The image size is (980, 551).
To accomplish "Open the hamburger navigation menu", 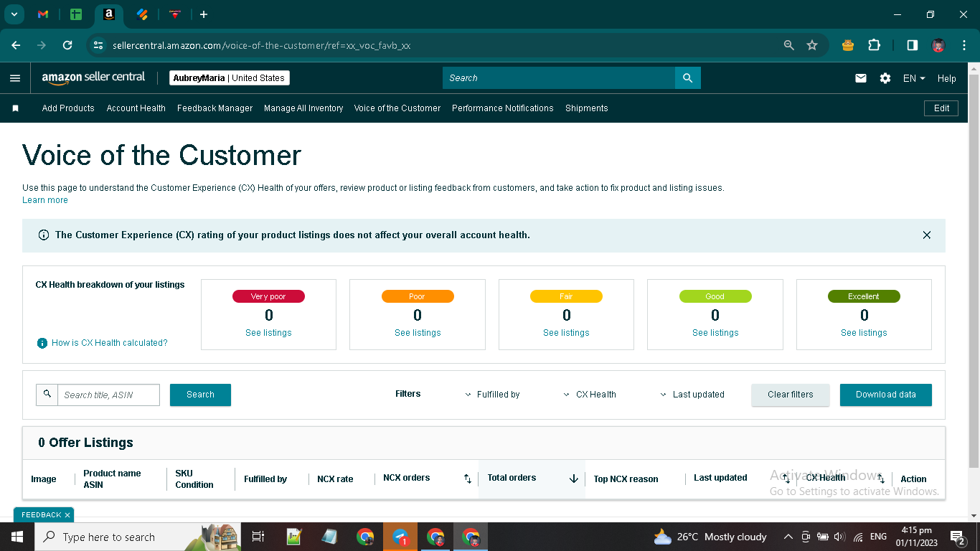I will [x=15, y=78].
